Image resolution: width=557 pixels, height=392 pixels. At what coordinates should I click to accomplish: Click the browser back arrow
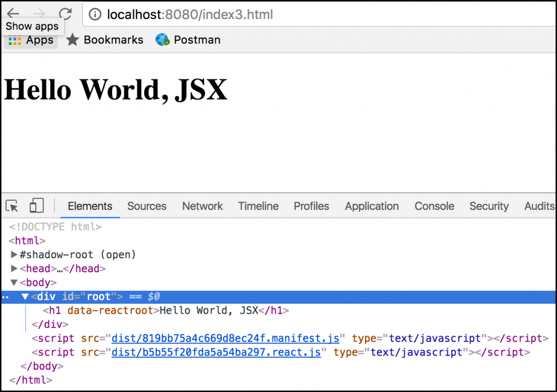[13, 13]
